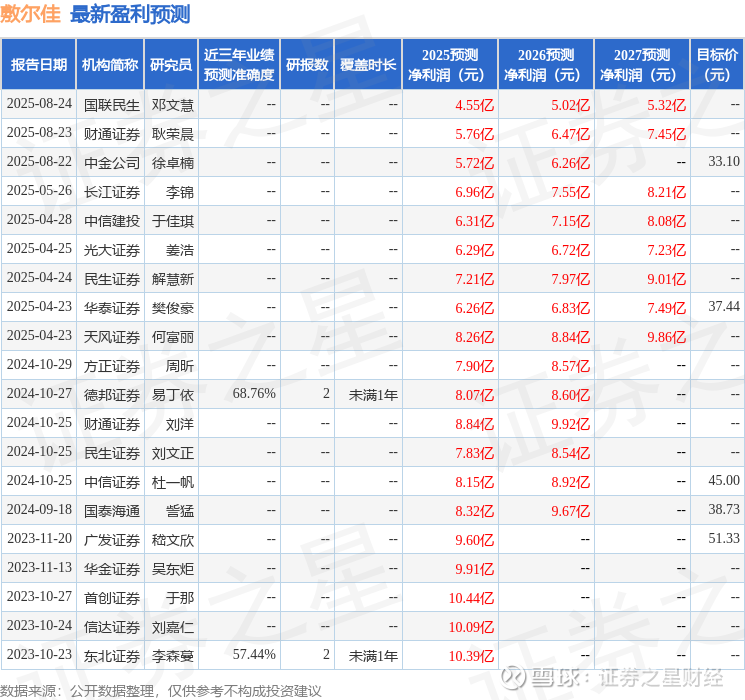This screenshot has width=745, height=700.
Task: Click the 研究员 column header
Action: tap(171, 65)
